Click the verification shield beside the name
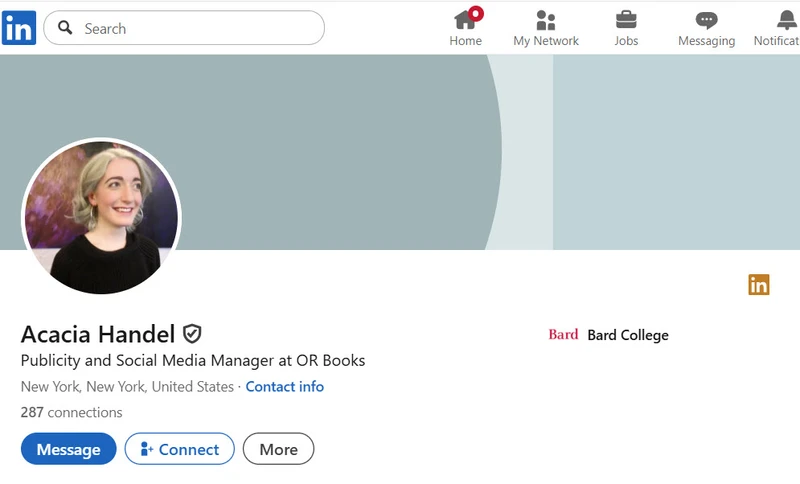The width and height of the screenshot is (800, 484). (x=192, y=334)
